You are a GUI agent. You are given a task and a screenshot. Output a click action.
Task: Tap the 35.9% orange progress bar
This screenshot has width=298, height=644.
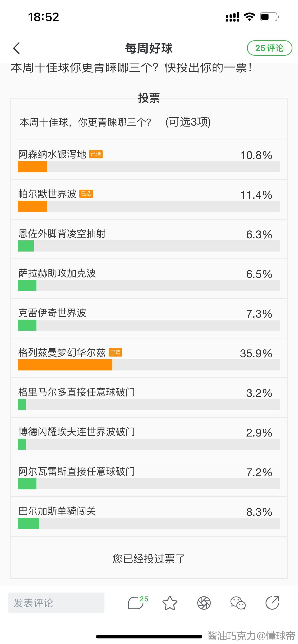[x=65, y=365]
